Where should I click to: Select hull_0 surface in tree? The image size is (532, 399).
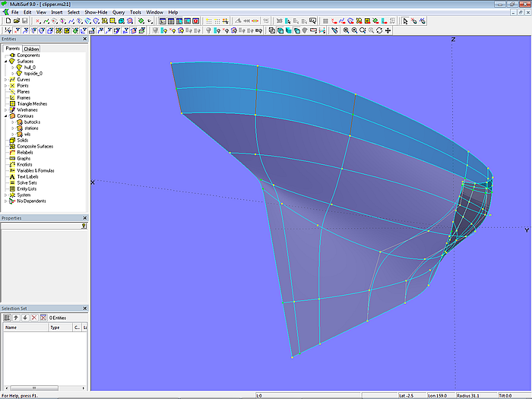click(x=30, y=68)
